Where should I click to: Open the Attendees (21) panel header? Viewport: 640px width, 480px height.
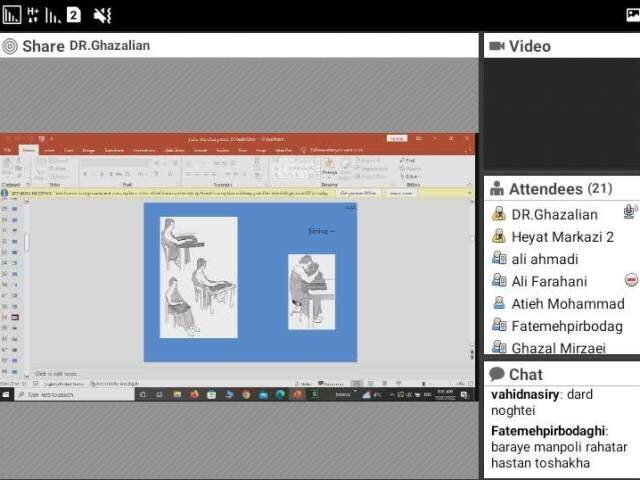(x=560, y=189)
